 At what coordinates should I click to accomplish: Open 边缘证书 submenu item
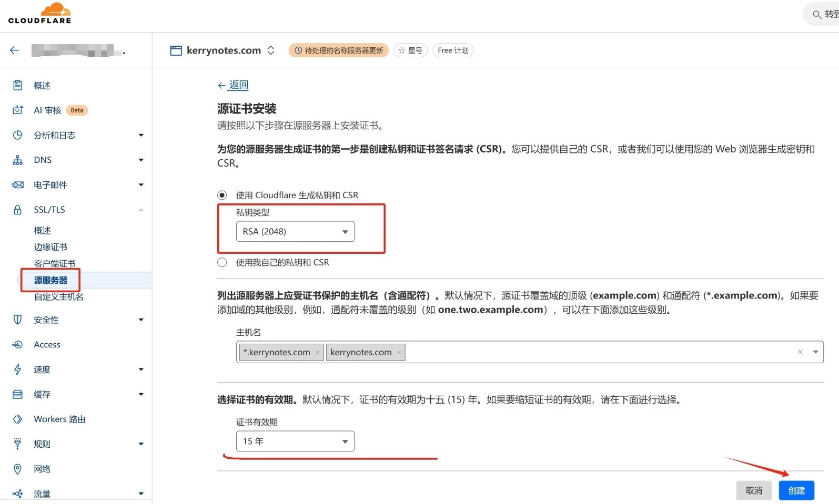[x=50, y=247]
